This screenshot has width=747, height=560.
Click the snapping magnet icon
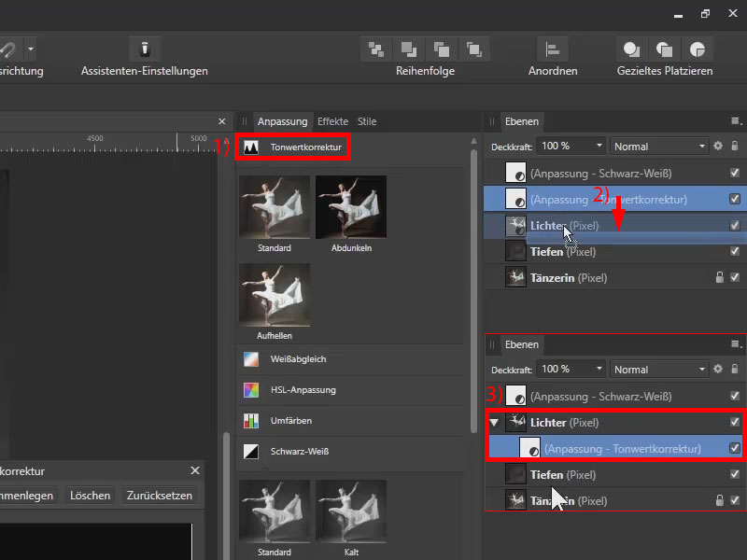[8, 49]
